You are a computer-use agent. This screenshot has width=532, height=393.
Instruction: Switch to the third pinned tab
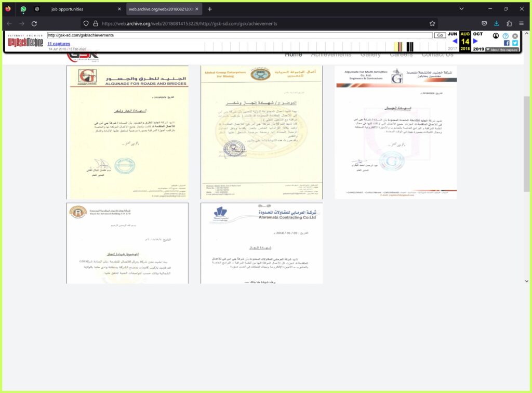pyautogui.click(x=37, y=9)
